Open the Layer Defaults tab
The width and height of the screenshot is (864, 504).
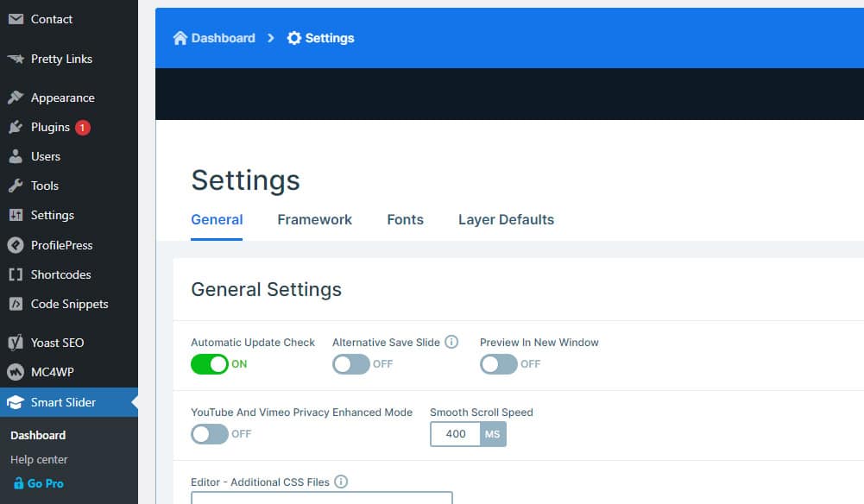click(506, 220)
